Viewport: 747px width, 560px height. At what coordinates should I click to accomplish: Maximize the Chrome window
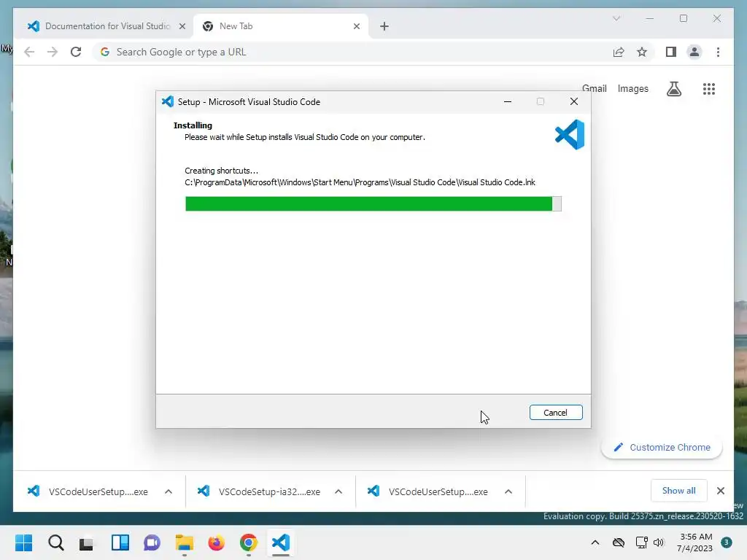683,18
